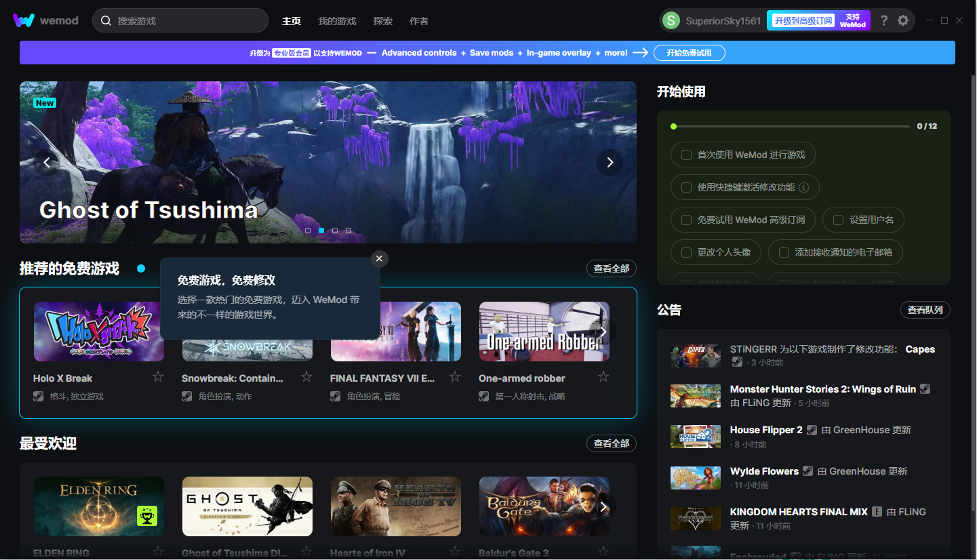Open the settings gear icon
This screenshot has height=560, width=977.
[x=903, y=20]
